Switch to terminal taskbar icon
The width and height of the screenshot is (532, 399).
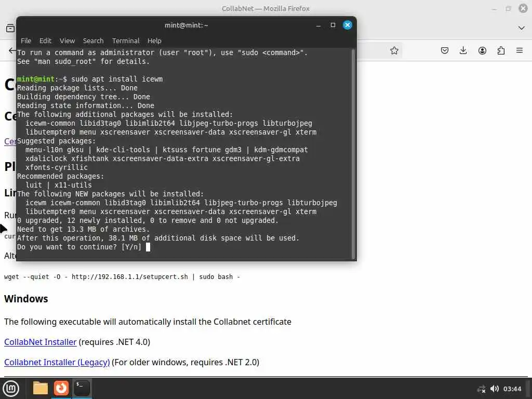tap(82, 388)
